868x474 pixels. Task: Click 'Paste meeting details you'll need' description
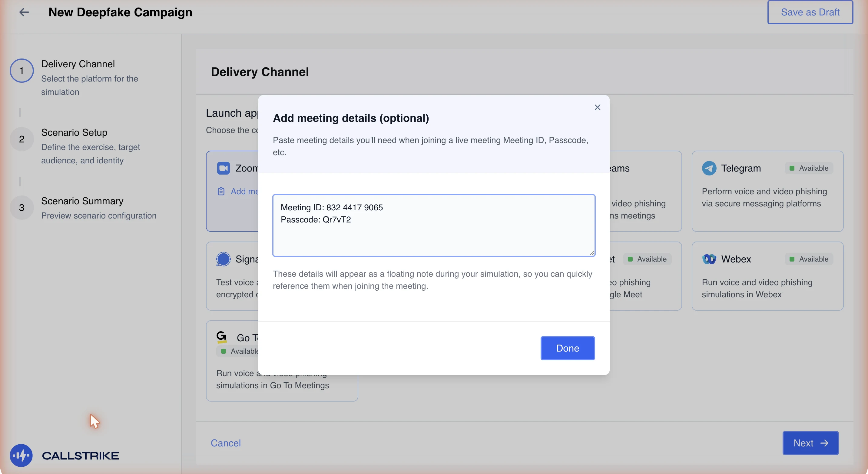[430, 146]
